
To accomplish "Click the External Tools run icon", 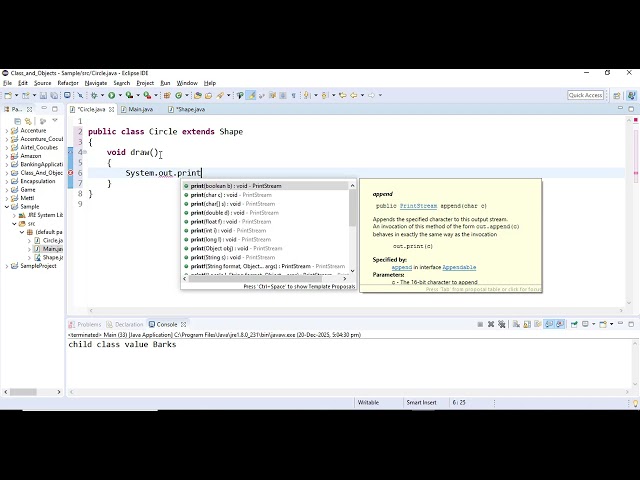I will (x=147, y=96).
